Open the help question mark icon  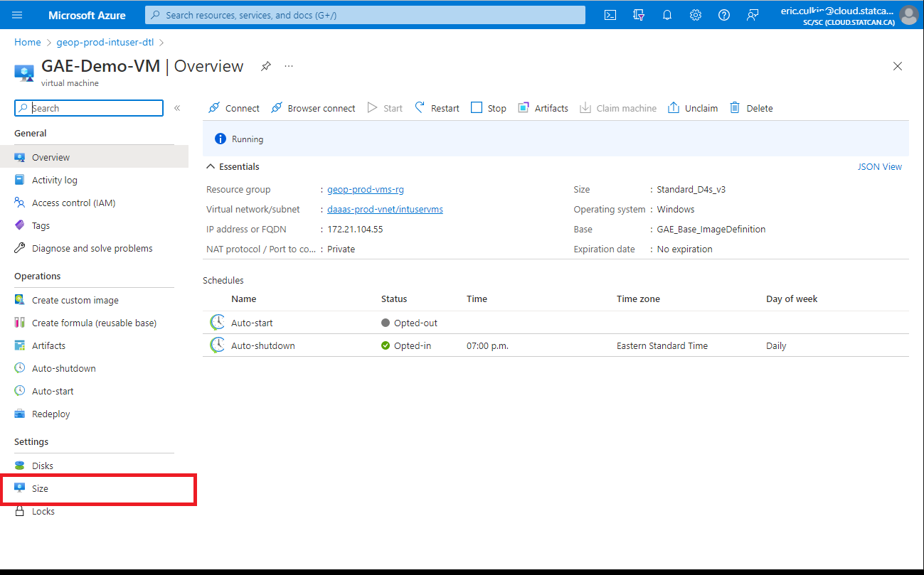[723, 15]
